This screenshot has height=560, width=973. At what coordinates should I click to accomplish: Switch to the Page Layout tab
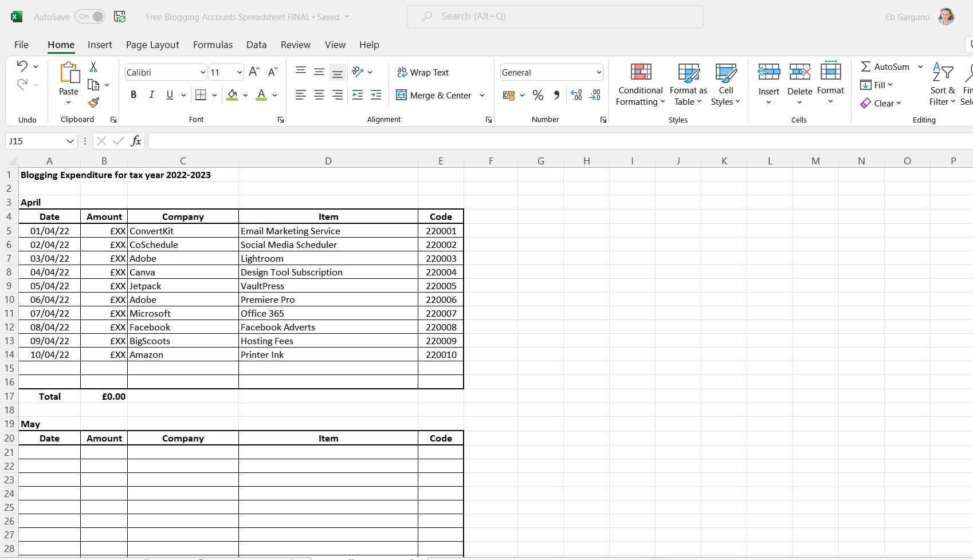[x=152, y=45]
